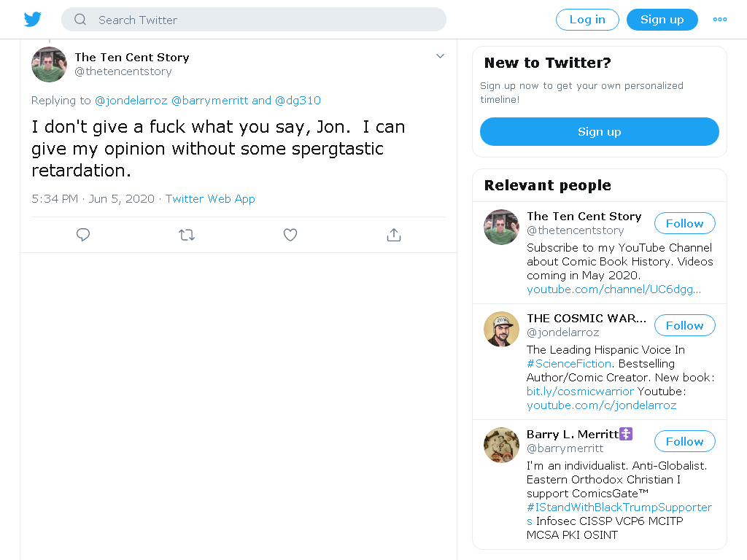Click the large Sign up button in sidebar

(x=600, y=131)
